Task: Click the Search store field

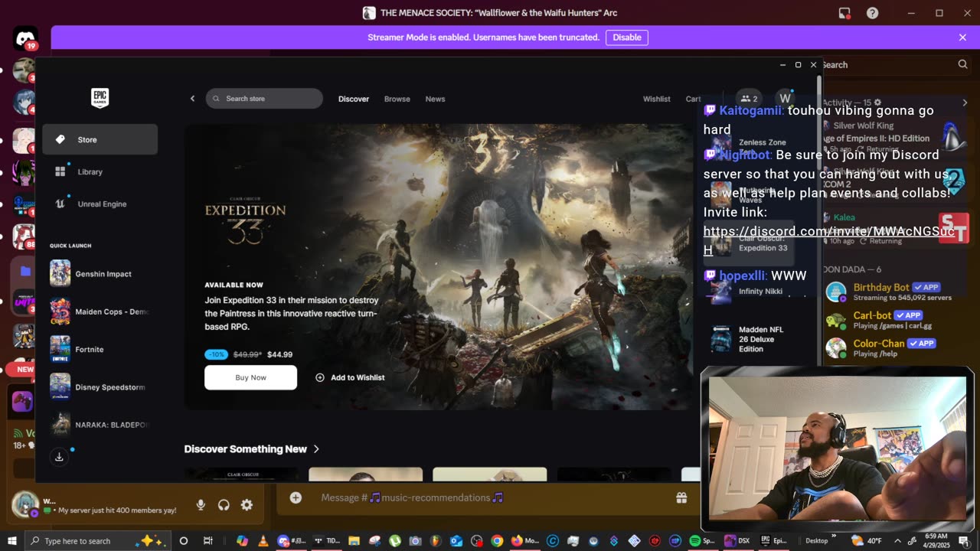Action: point(264,99)
